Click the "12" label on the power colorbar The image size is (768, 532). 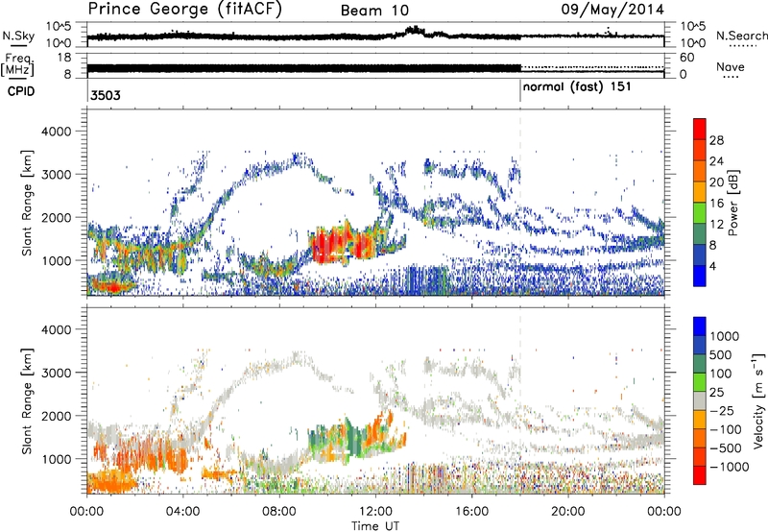(x=716, y=225)
